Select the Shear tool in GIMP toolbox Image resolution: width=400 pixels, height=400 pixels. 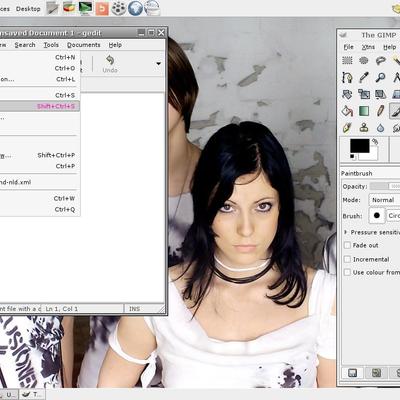[380, 94]
